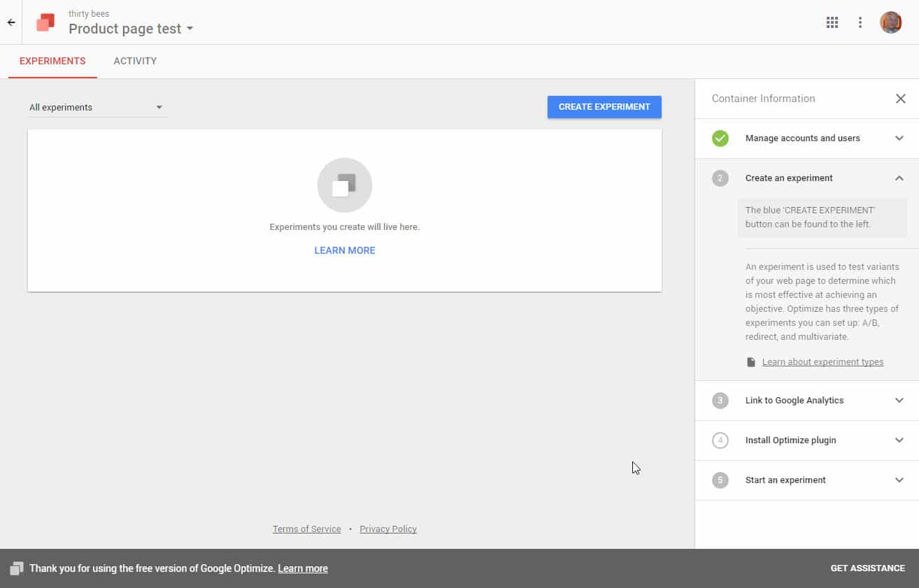Click the Optimize icon in bottom banner
Image resolution: width=919 pixels, height=588 pixels.
pyautogui.click(x=17, y=568)
